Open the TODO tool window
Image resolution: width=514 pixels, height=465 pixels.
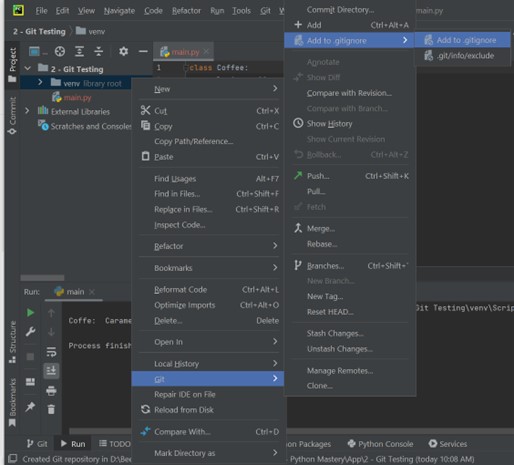[x=115, y=444]
